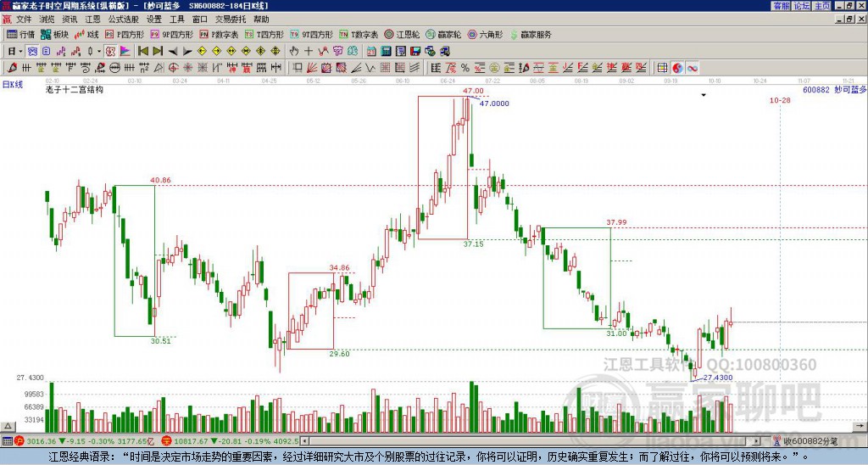Select the percent % line tool
Viewport: 868px width, 465px height.
465,68
